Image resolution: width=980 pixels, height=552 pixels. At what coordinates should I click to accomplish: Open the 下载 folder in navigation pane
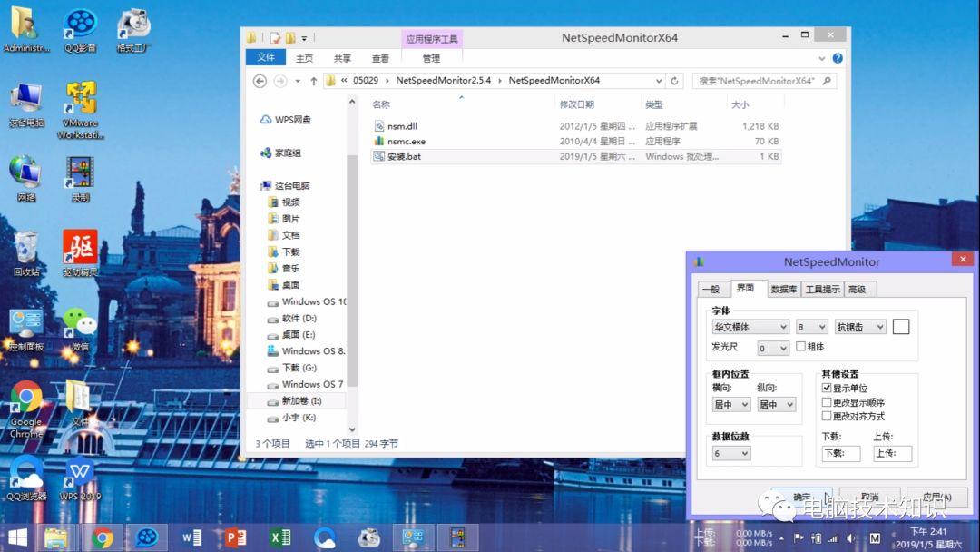pyautogui.click(x=290, y=251)
